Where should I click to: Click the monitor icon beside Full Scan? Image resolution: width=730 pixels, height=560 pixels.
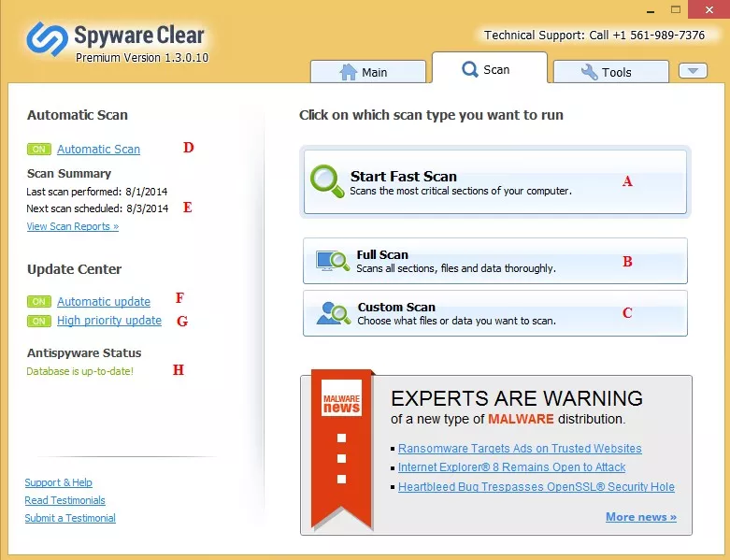[333, 261]
